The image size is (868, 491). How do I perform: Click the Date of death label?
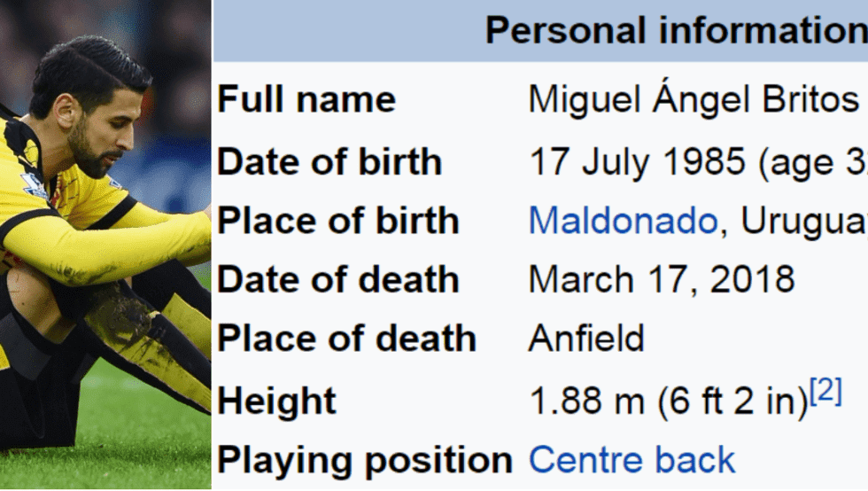338,280
